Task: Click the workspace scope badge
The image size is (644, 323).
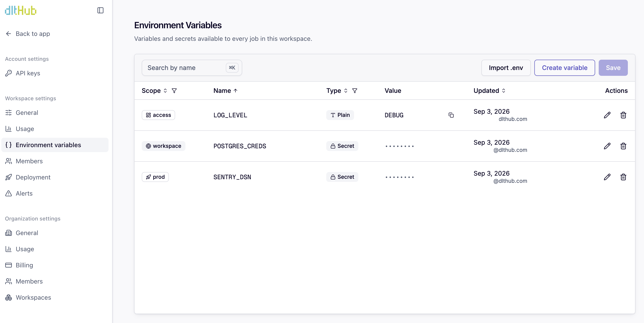Action: click(163, 146)
